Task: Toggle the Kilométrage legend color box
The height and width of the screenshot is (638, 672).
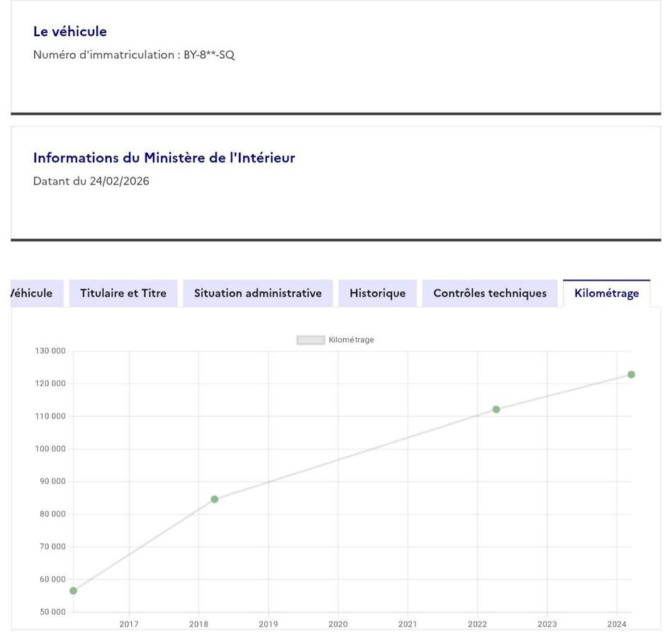Action: 310,340
